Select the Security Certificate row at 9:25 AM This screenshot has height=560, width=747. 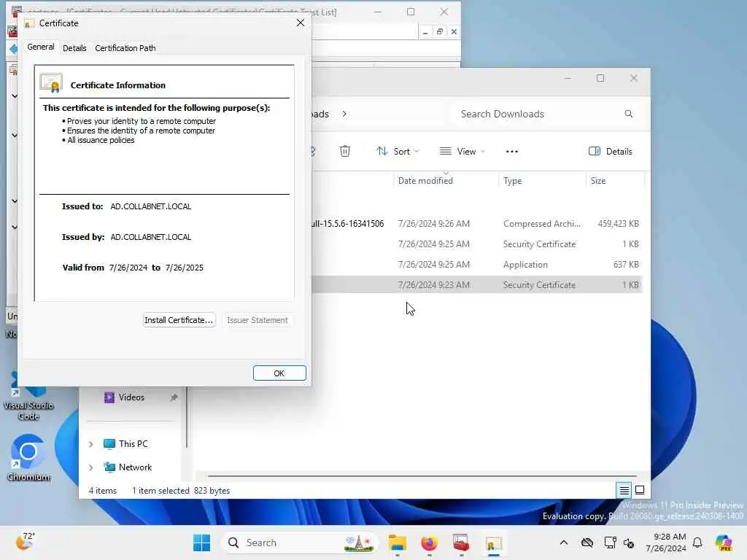click(478, 244)
